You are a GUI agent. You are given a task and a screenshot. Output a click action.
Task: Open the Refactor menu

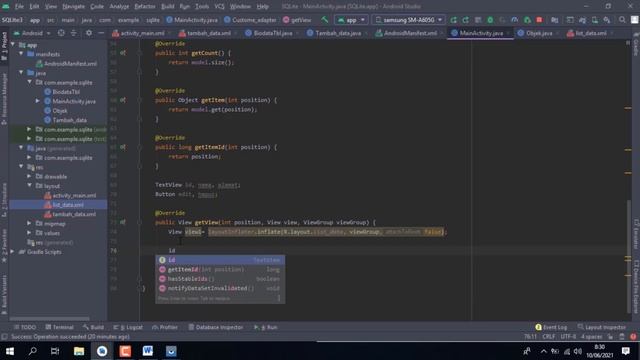(145, 7)
